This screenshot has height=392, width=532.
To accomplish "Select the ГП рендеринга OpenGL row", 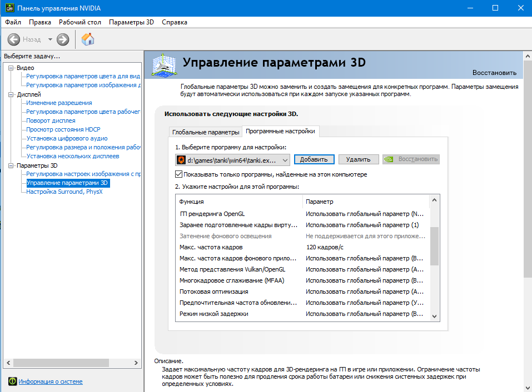I will (x=302, y=214).
